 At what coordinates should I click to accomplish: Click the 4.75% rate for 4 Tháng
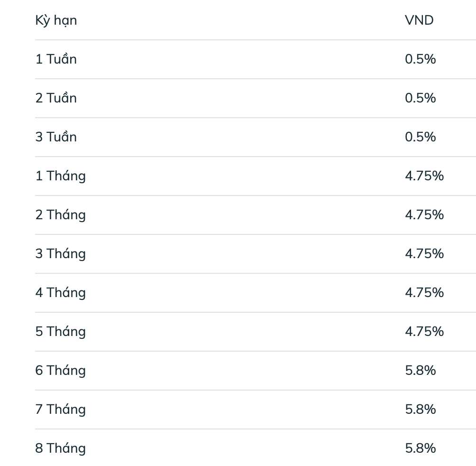click(424, 293)
